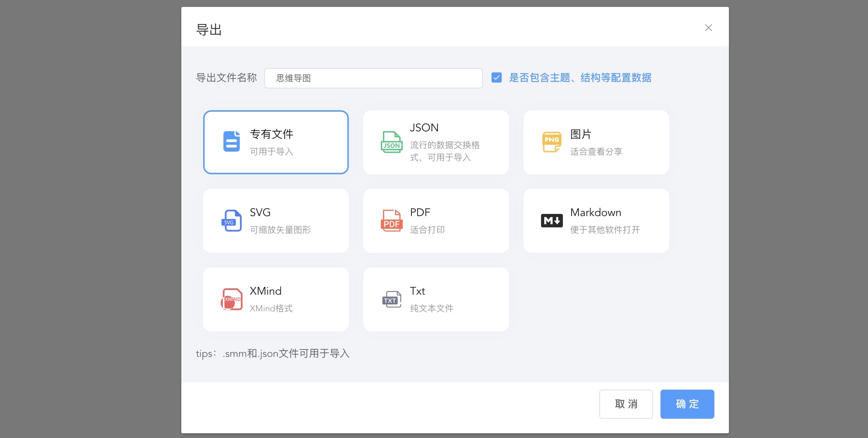Viewport: 868px width, 438px height.
Task: Choose the gray TXT file icon
Action: point(392,299)
